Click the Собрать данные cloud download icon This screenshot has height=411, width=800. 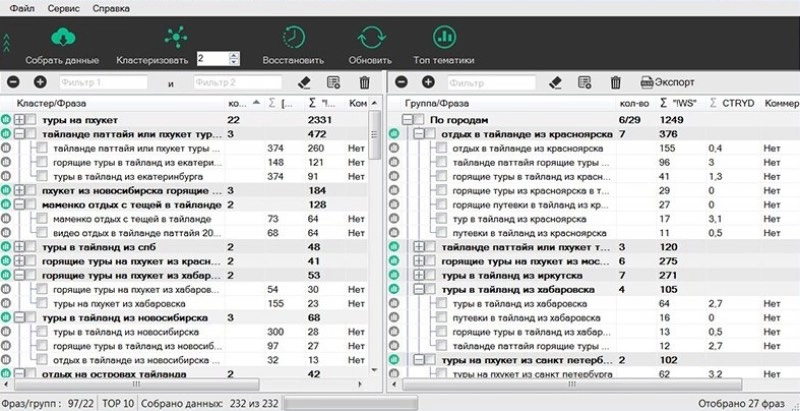(63, 37)
